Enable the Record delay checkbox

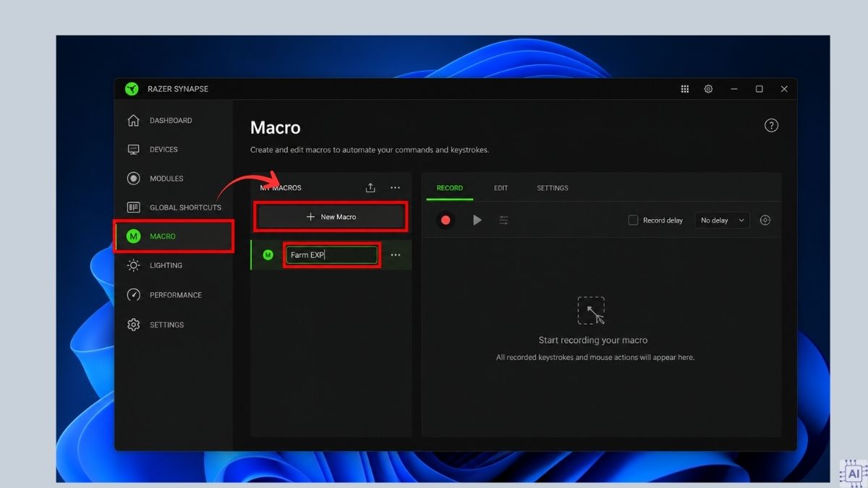[633, 220]
